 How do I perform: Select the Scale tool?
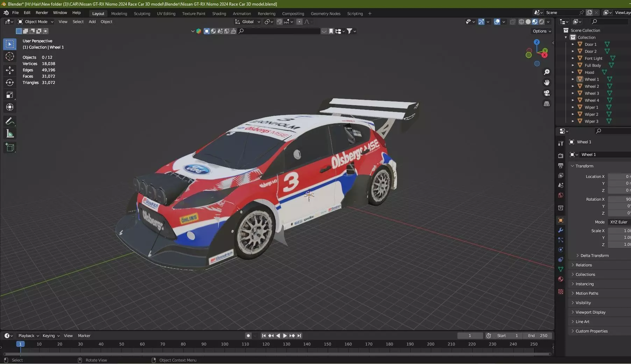tap(10, 95)
